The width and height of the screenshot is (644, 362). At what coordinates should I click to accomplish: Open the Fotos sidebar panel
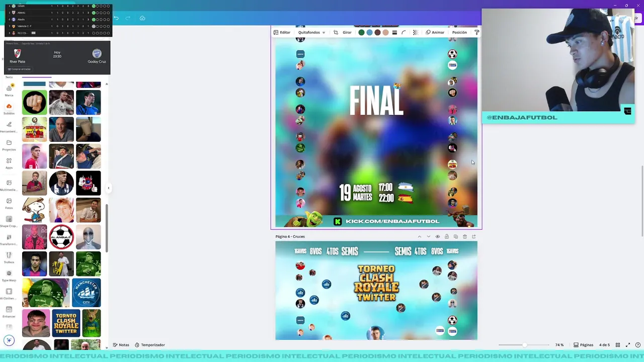9,203
